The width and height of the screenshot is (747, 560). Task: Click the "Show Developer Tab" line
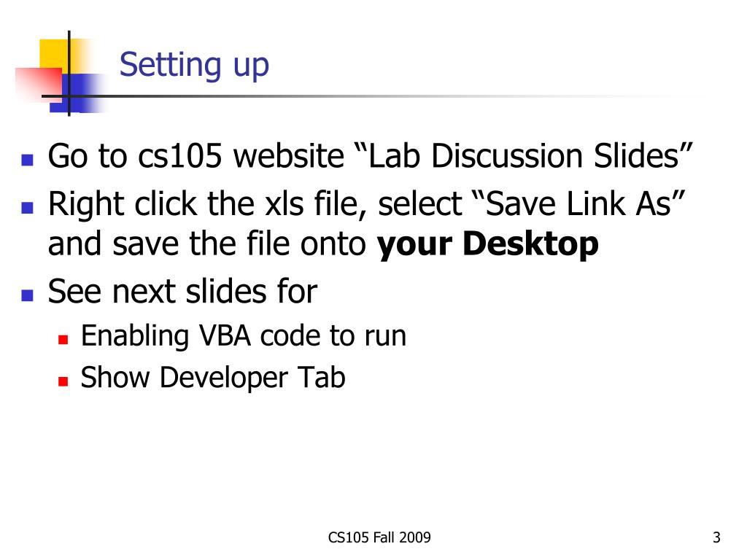click(x=213, y=378)
